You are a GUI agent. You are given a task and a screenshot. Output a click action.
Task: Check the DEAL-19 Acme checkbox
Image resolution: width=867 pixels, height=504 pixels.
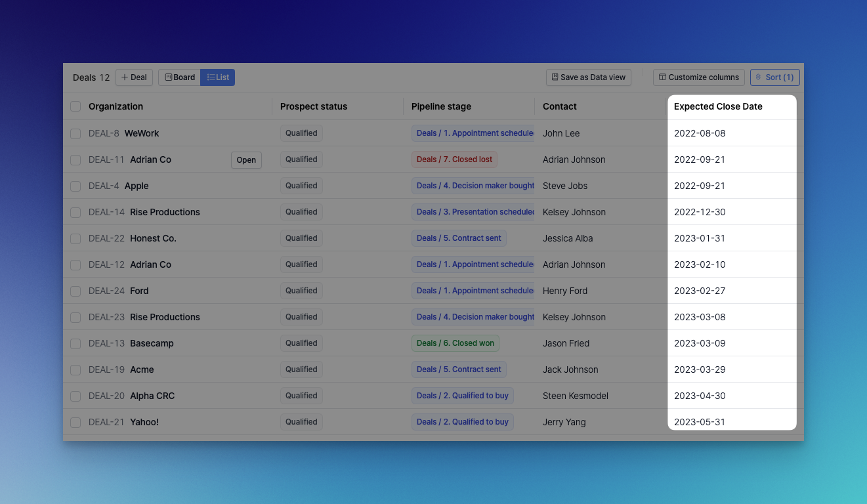(75, 369)
